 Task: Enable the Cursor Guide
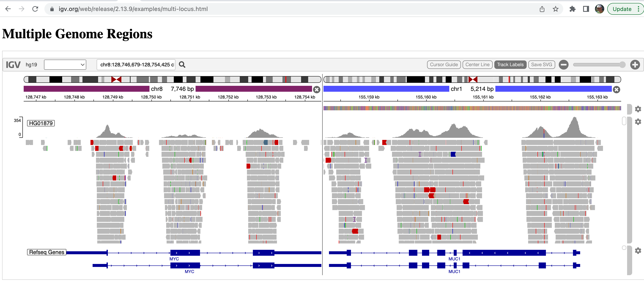(444, 64)
